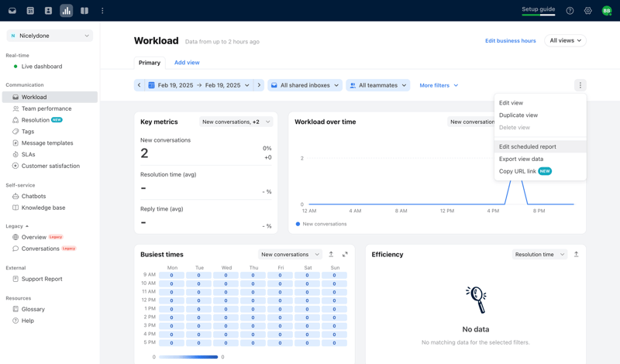Image resolution: width=620 pixels, height=364 pixels.
Task: Open Busiest times New conversations dropdown
Action: (x=290, y=254)
